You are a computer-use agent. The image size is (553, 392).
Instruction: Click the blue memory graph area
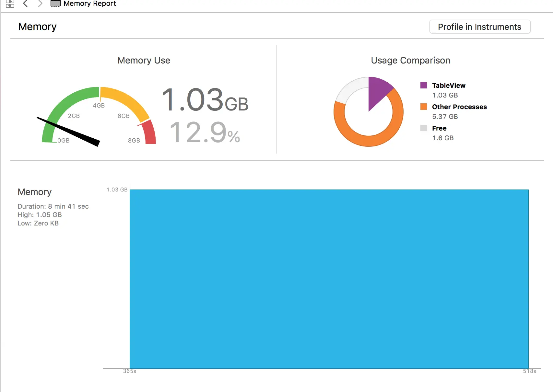click(329, 279)
